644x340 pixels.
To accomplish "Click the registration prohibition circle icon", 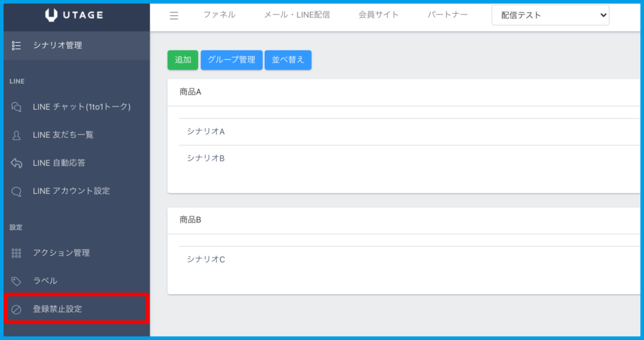I will pyautogui.click(x=17, y=309).
